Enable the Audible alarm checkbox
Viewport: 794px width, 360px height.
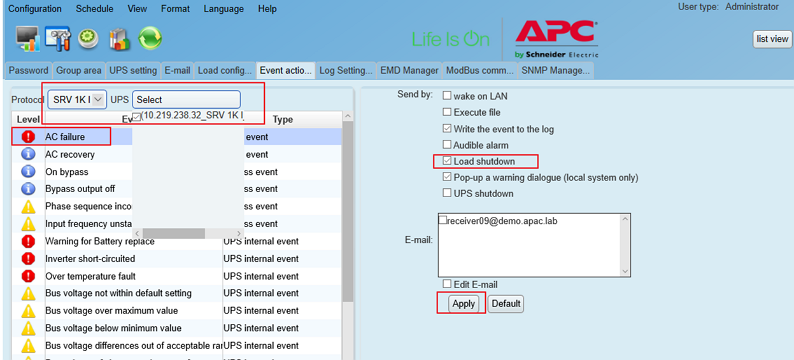[447, 145]
